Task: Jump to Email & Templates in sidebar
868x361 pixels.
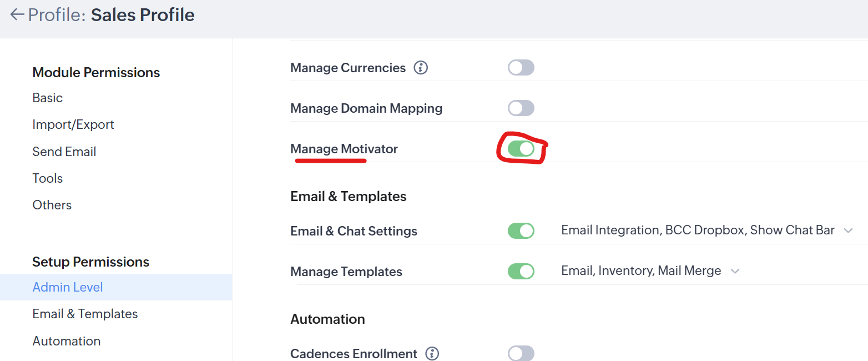Action: click(x=85, y=314)
